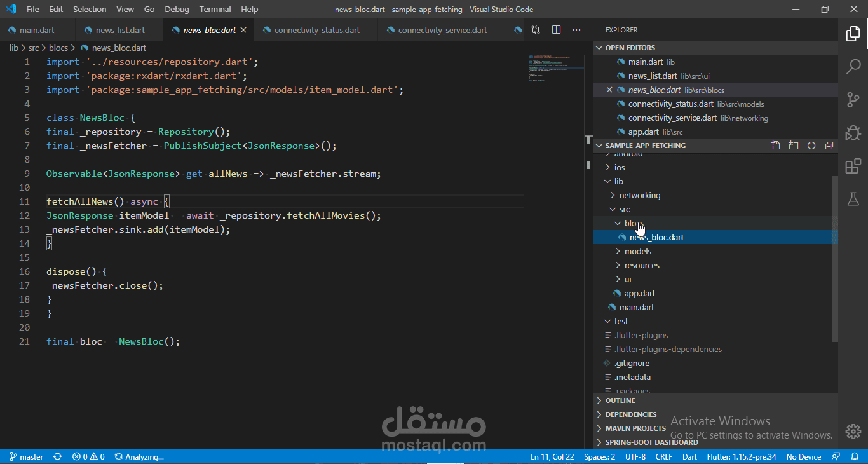868x464 pixels.
Task: Switch to the main.dart editor tab
Action: click(37, 30)
